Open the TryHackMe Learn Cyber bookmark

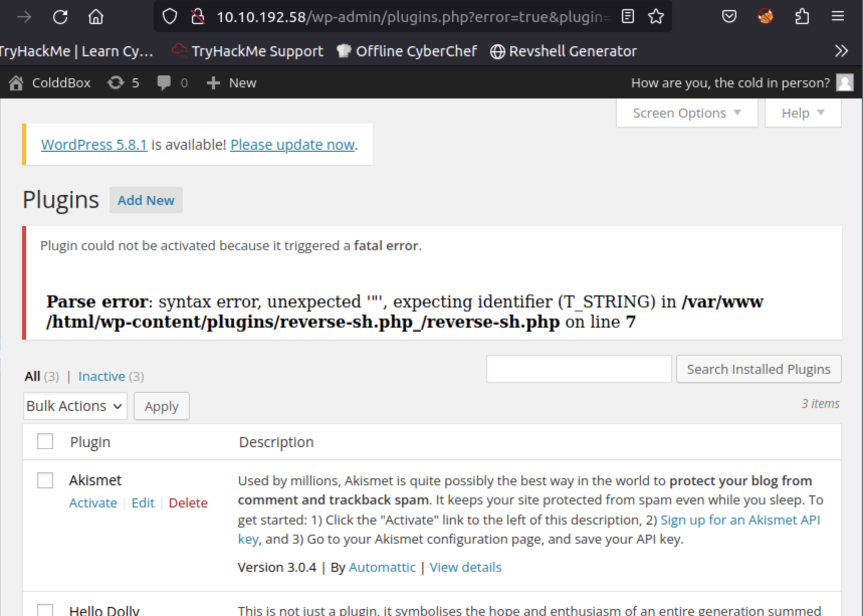pyautogui.click(x=76, y=51)
